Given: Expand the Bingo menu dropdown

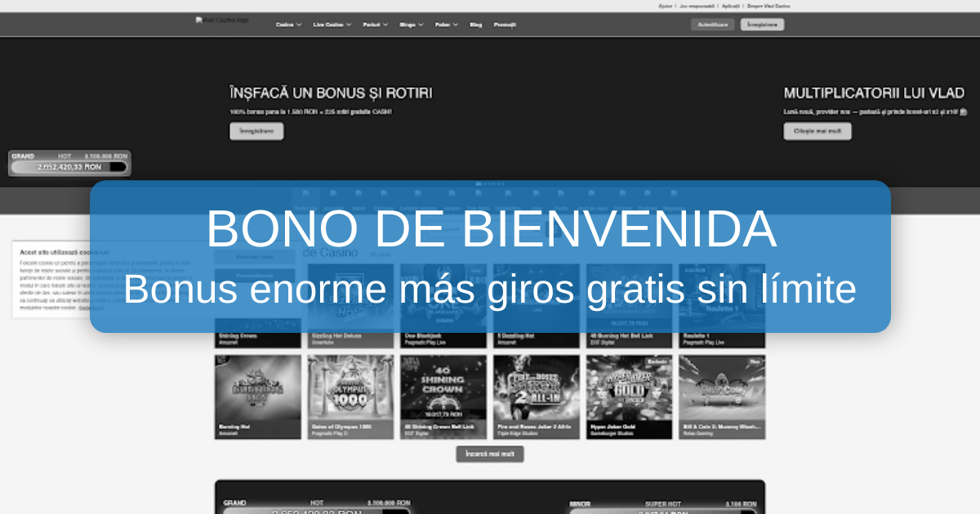Looking at the screenshot, I should (x=412, y=24).
